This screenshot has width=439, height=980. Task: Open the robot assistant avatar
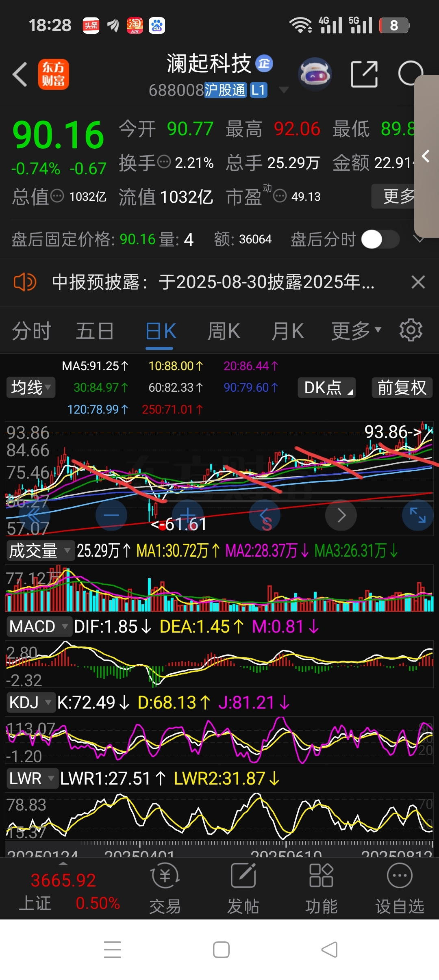(315, 74)
